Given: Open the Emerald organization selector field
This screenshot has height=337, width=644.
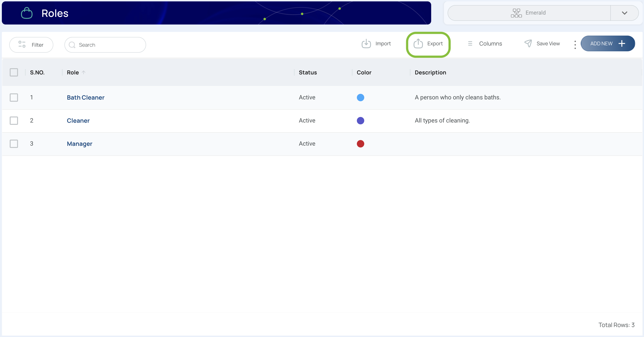Looking at the screenshot, I should (542, 13).
